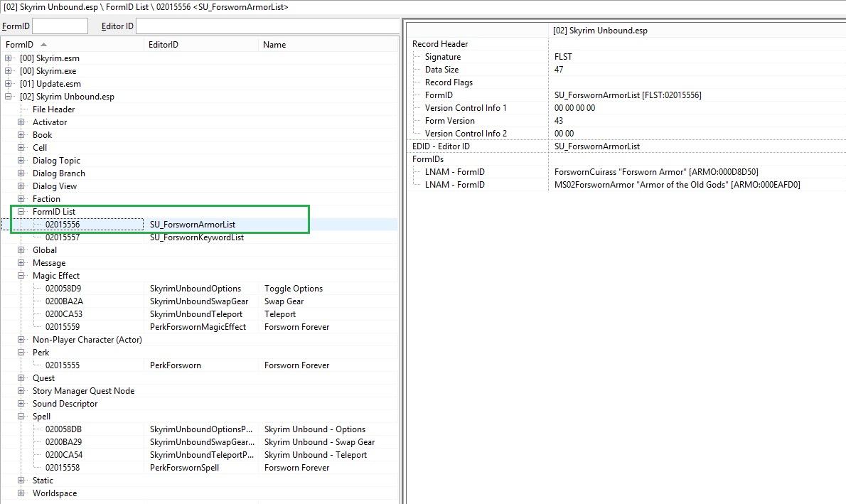Click the Version Control Info 1 value

pos(574,108)
